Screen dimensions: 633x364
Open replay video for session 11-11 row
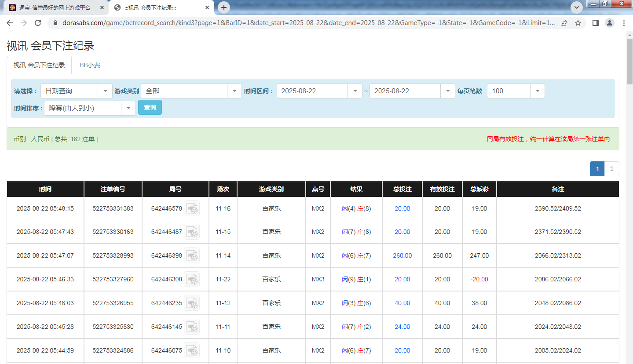[192, 327]
